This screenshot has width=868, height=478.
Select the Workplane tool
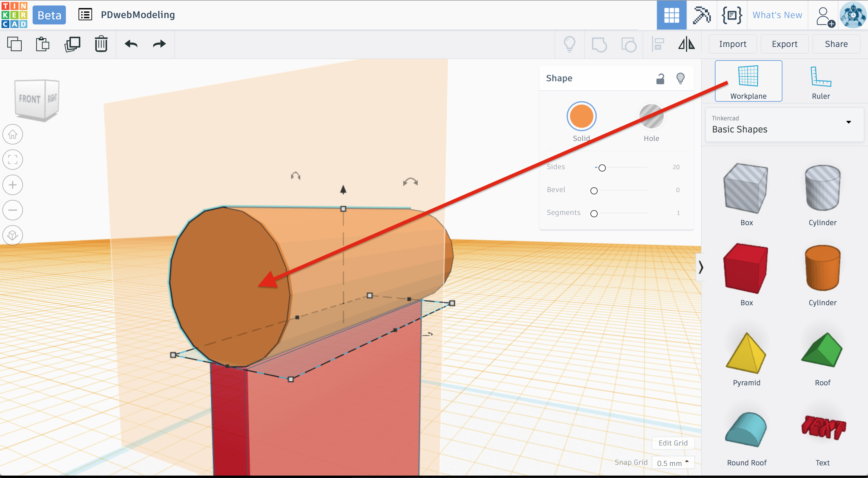748,81
